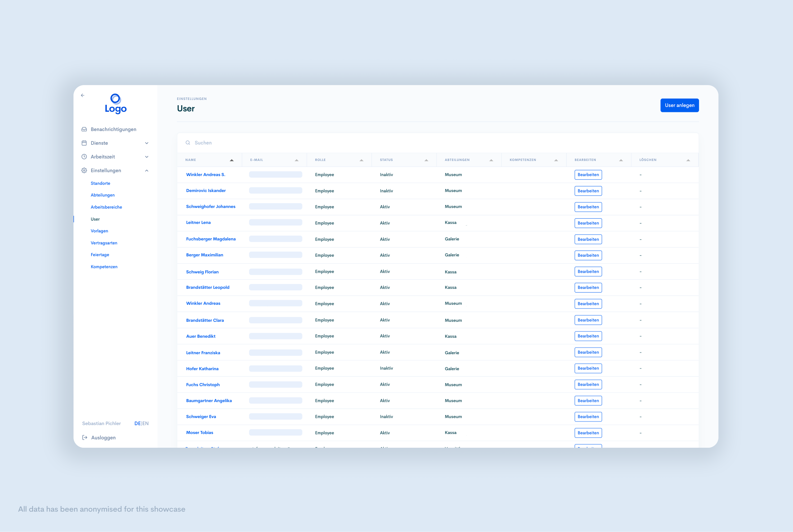The height and width of the screenshot is (532, 793).
Task: Open the Abteilungen settings page
Action: click(103, 195)
